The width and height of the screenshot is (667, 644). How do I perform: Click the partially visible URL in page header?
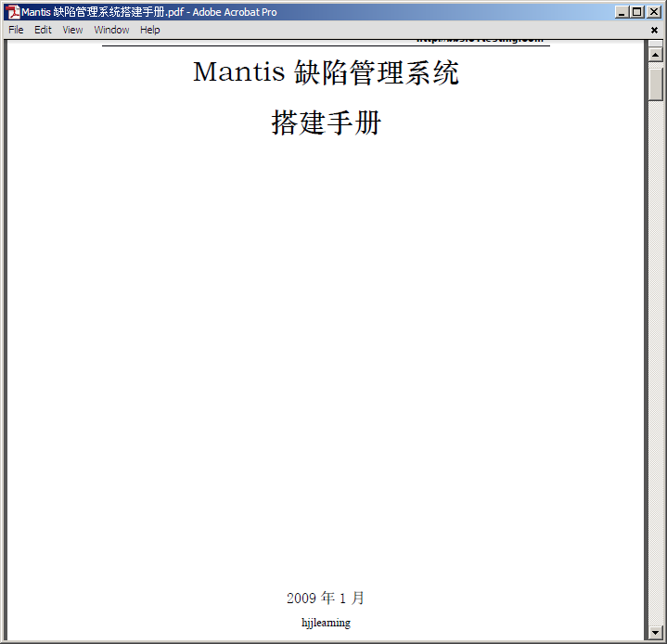[x=478, y=41]
